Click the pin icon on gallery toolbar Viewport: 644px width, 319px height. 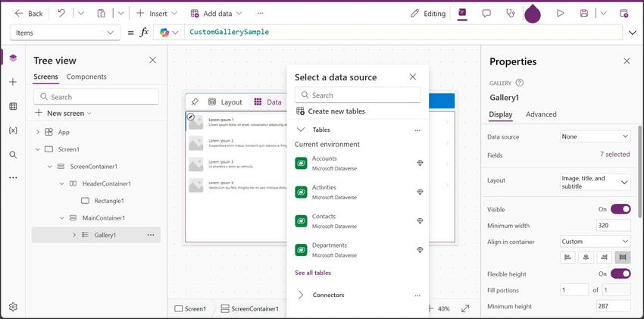(x=195, y=102)
